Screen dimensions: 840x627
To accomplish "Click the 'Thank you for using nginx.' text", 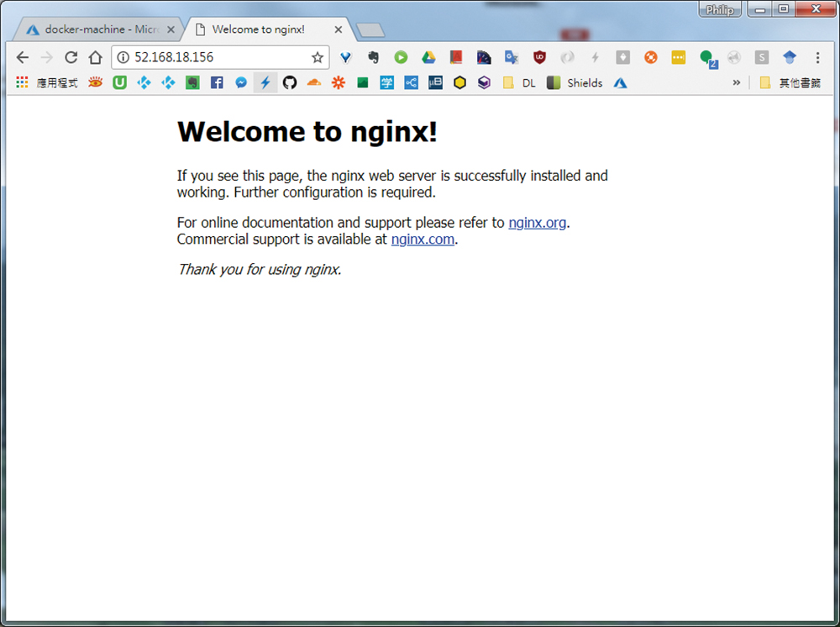I will point(260,269).
